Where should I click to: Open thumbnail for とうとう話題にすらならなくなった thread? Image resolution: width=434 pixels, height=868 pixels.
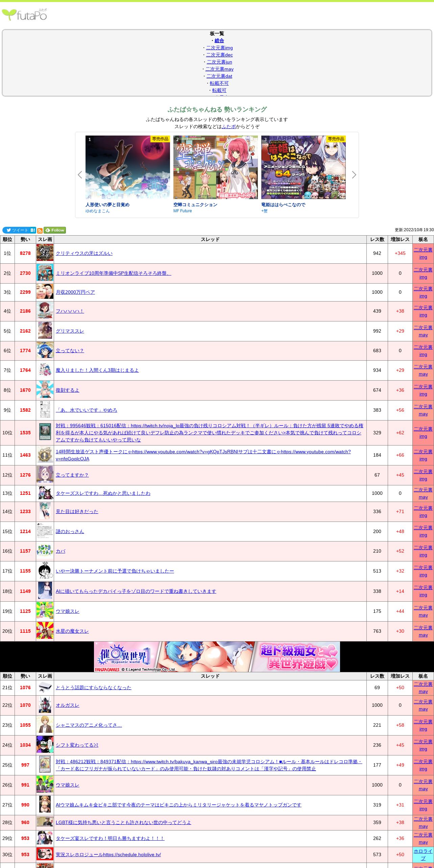click(x=45, y=687)
